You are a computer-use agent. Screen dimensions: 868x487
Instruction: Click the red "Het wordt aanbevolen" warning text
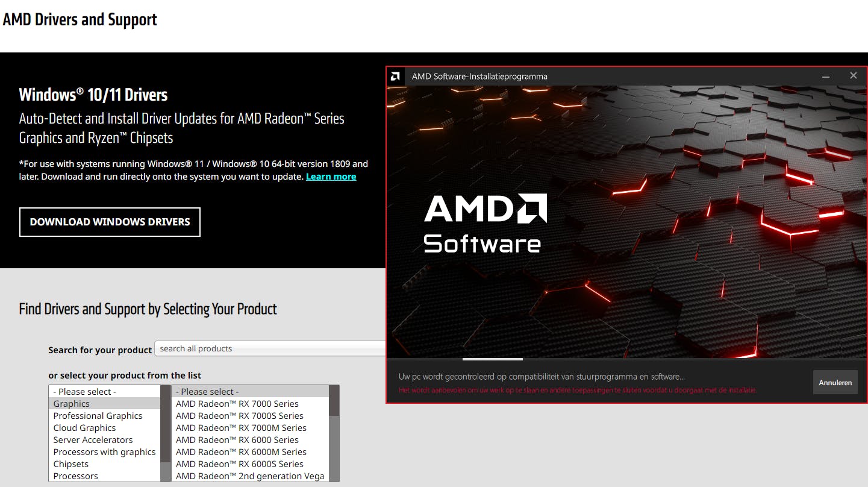coord(578,390)
